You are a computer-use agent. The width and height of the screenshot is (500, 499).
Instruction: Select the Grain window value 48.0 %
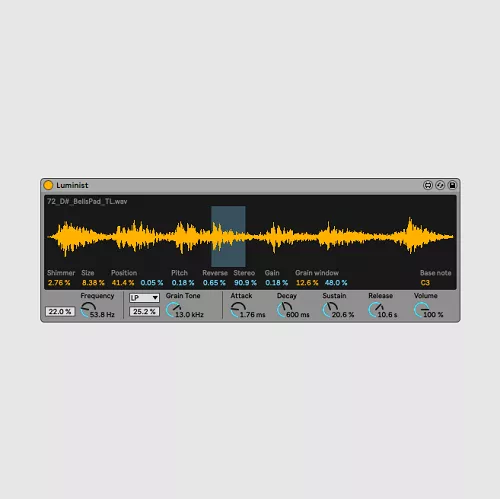(x=336, y=283)
